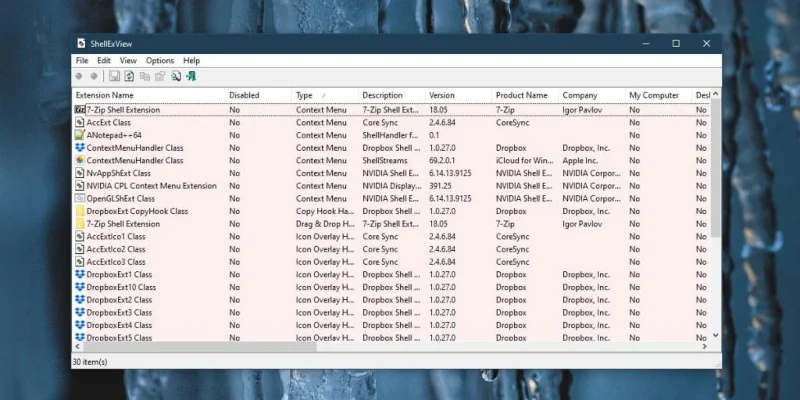Select the NvAppShExt Class name
Screen dimensions: 800x400
(118, 173)
